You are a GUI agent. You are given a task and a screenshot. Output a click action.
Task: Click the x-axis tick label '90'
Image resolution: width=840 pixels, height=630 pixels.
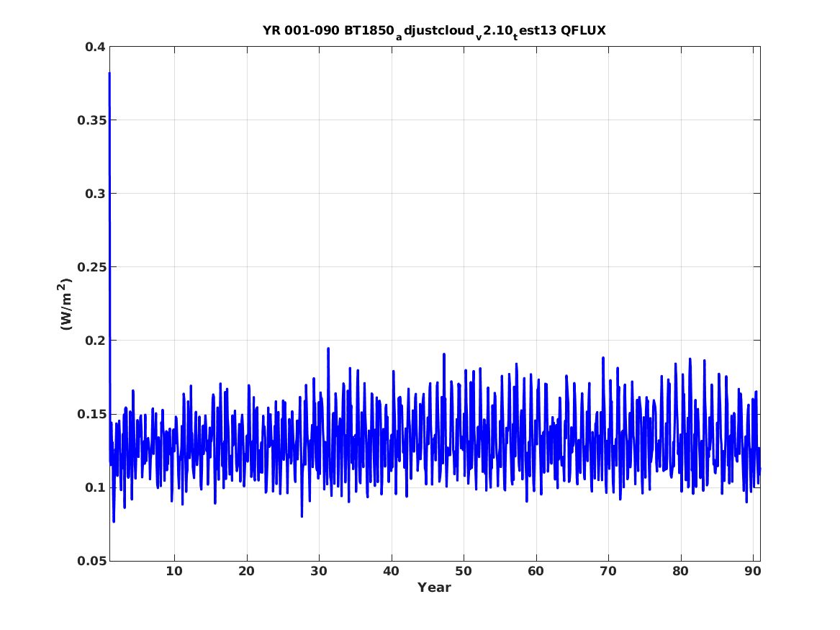click(753, 572)
